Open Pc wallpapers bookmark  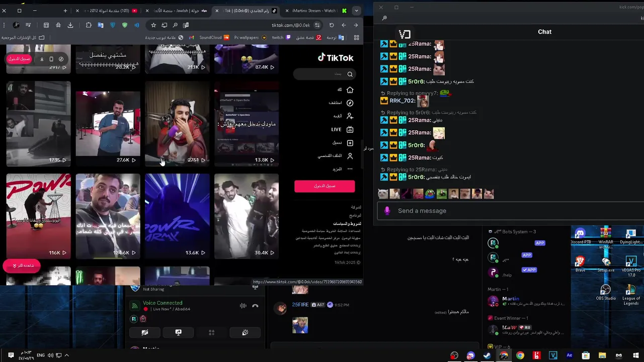[250, 38]
